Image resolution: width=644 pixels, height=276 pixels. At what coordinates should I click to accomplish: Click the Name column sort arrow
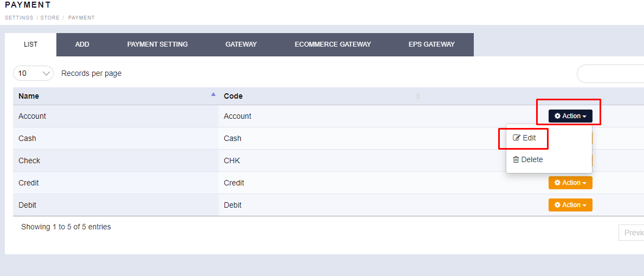click(x=213, y=94)
